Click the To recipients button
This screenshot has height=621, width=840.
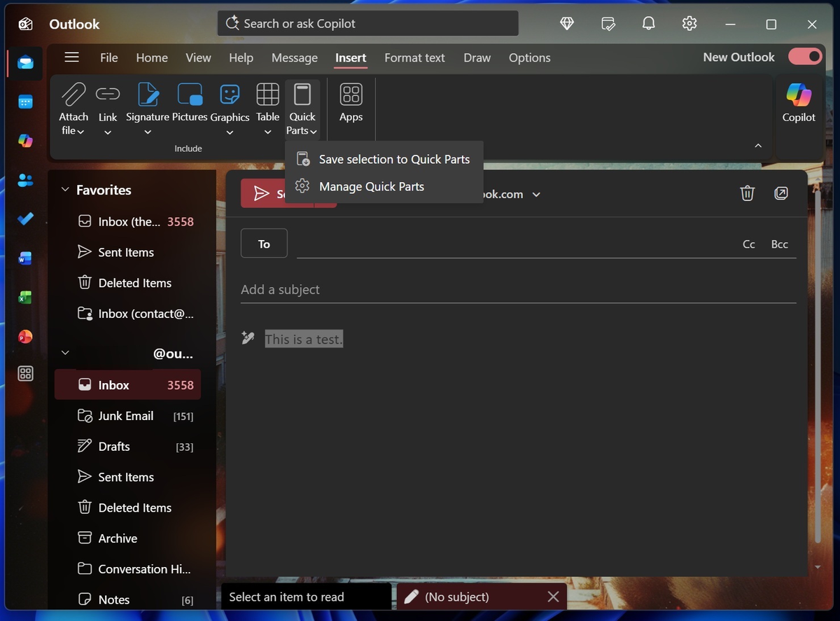point(264,244)
